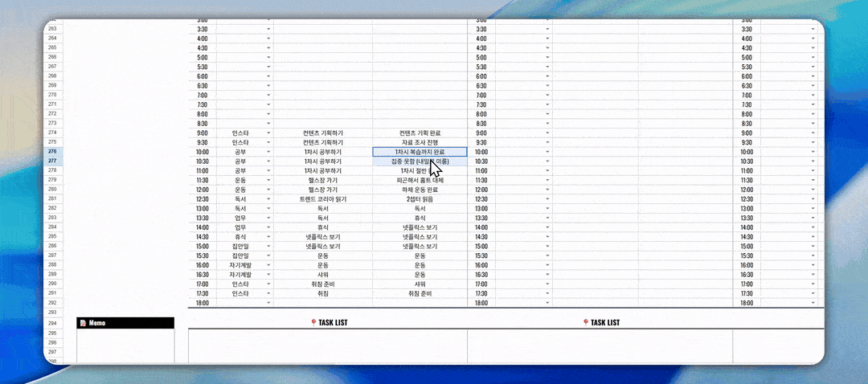Open the 인스타 category dropdown for 9:30
868x384 pixels.
pyautogui.click(x=268, y=143)
